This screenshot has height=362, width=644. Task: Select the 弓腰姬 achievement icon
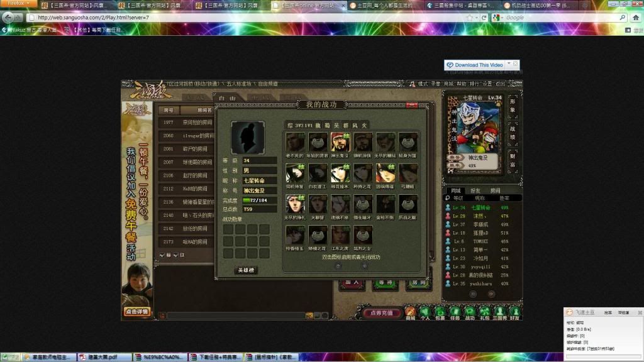click(408, 173)
